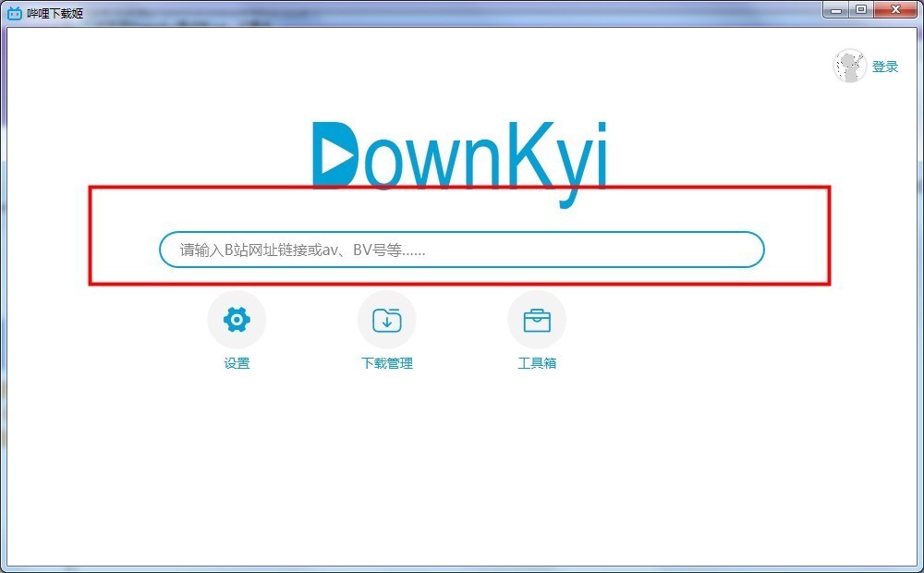Click the Bilibili app icon in title bar

pos(14,13)
